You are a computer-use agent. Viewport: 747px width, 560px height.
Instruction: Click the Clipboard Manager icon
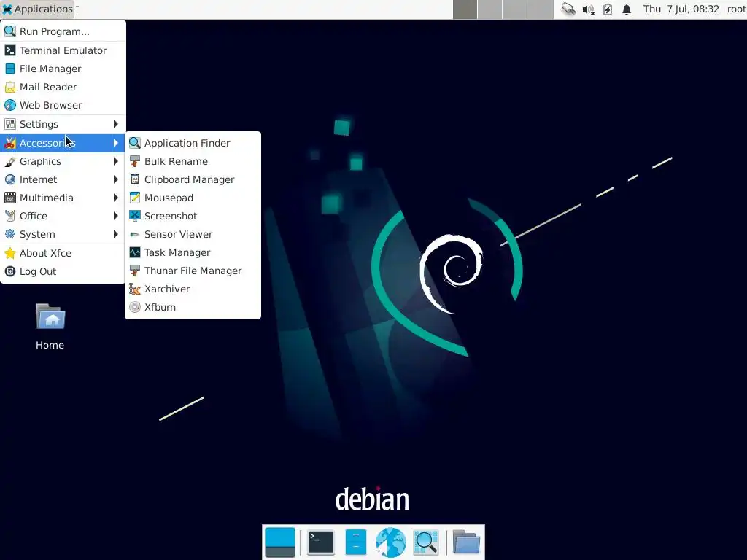pos(135,179)
